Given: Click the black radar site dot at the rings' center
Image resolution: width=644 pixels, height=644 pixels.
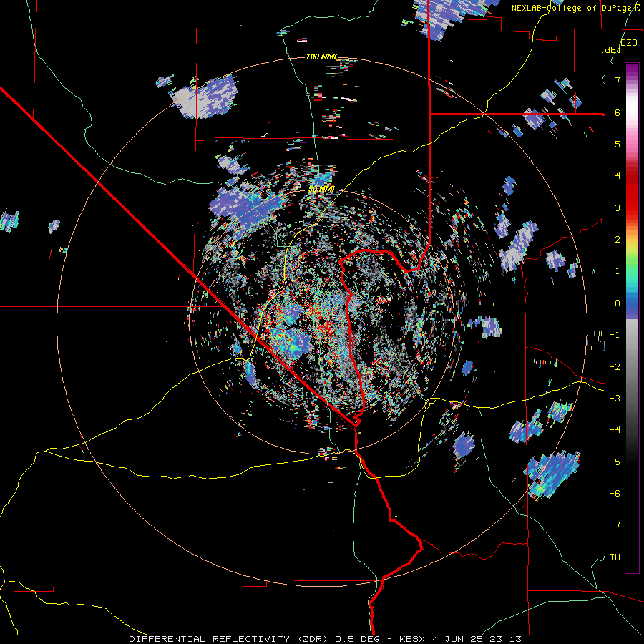Looking at the screenshot, I should [x=322, y=321].
